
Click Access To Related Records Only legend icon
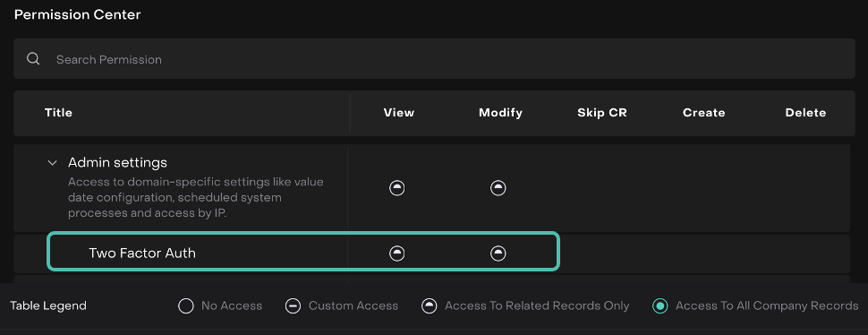point(429,305)
